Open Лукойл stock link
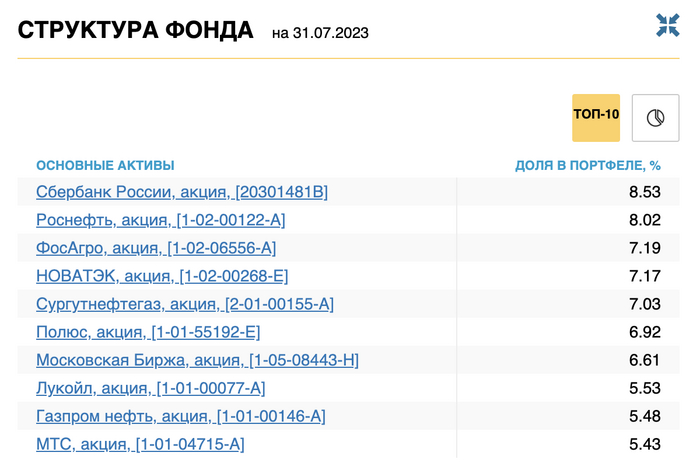This screenshot has height=473, width=700. pos(151,388)
